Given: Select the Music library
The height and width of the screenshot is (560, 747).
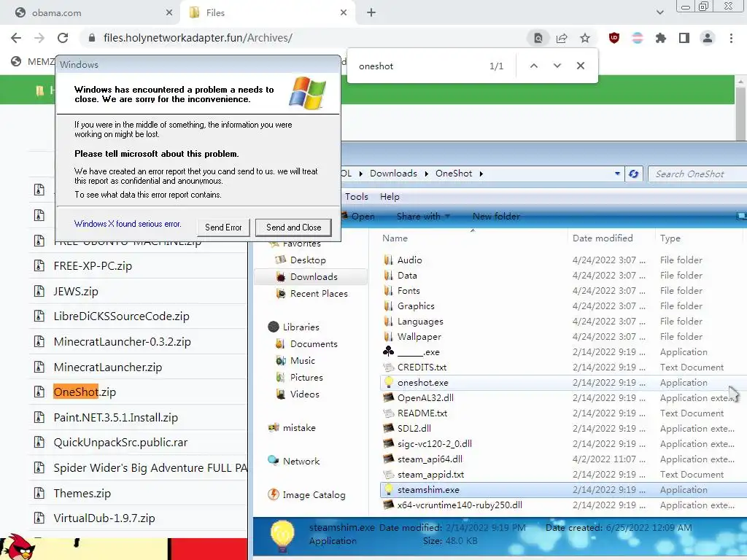Looking at the screenshot, I should (x=303, y=360).
